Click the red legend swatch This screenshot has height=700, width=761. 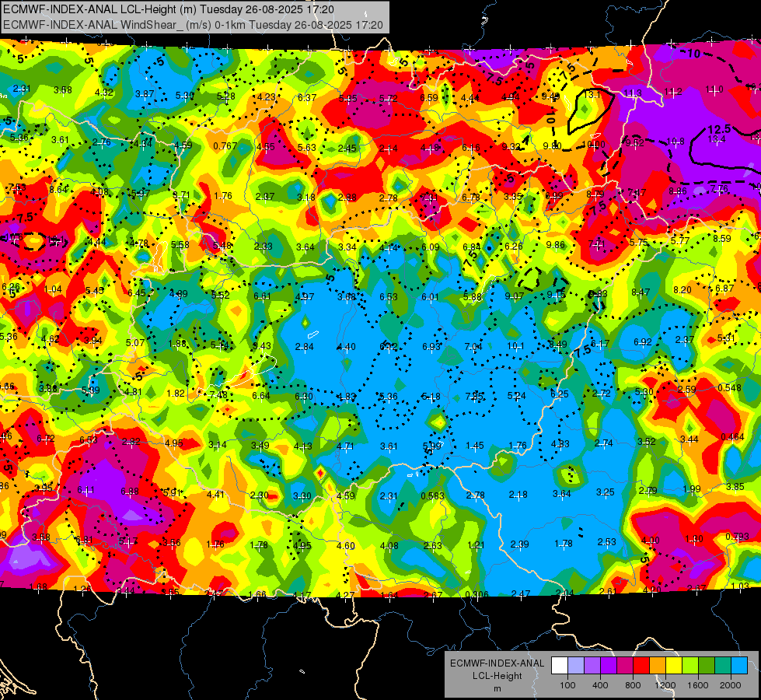point(641,665)
